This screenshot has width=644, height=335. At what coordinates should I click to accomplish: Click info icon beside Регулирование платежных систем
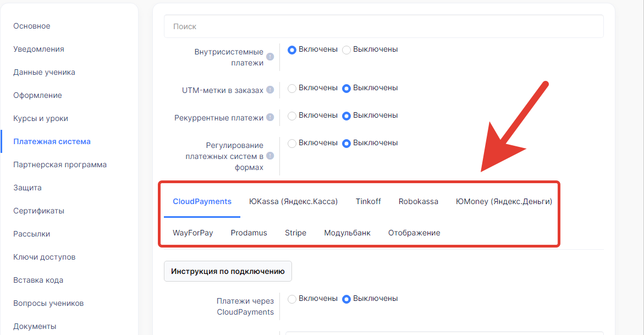coord(270,156)
